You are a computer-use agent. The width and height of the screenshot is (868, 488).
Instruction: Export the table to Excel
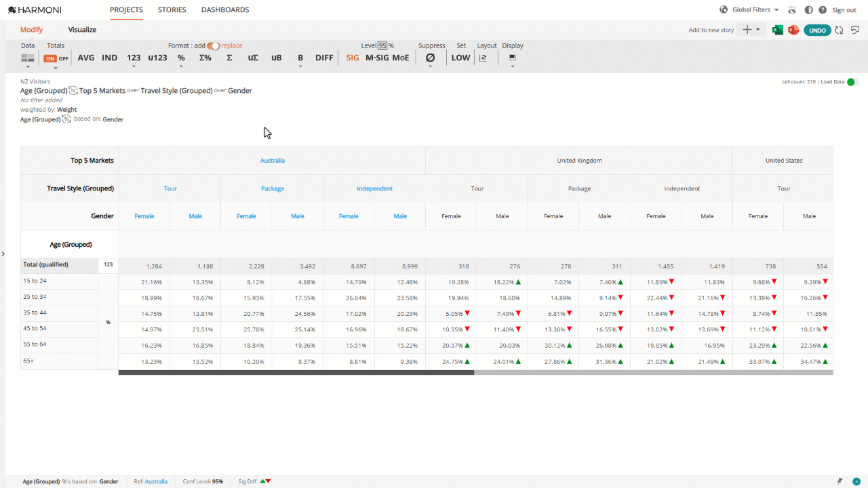tap(778, 30)
